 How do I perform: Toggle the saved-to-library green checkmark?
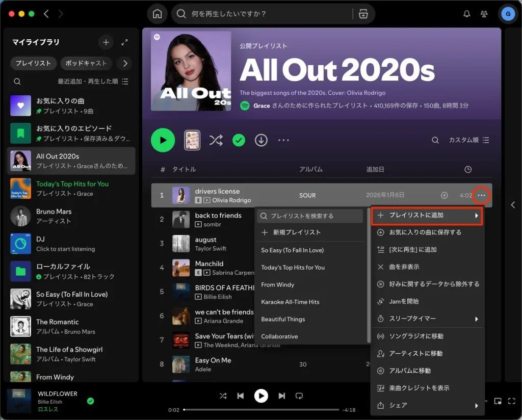239,140
